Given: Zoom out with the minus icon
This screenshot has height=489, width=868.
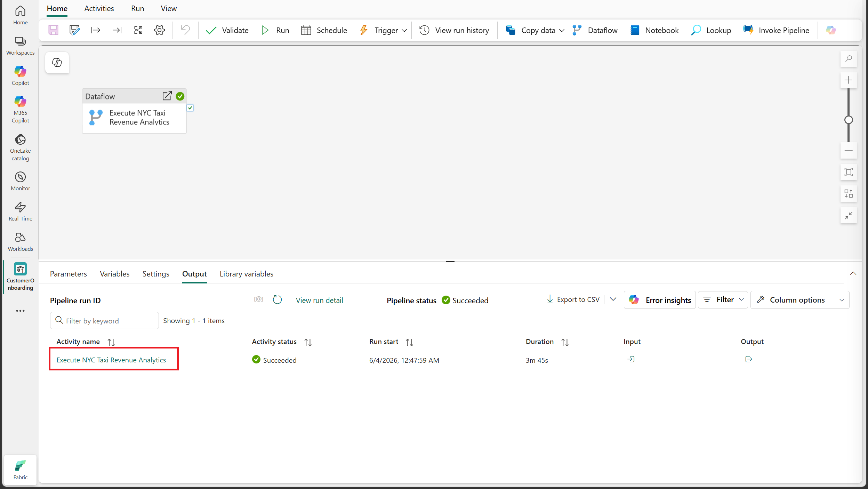Looking at the screenshot, I should (x=849, y=151).
